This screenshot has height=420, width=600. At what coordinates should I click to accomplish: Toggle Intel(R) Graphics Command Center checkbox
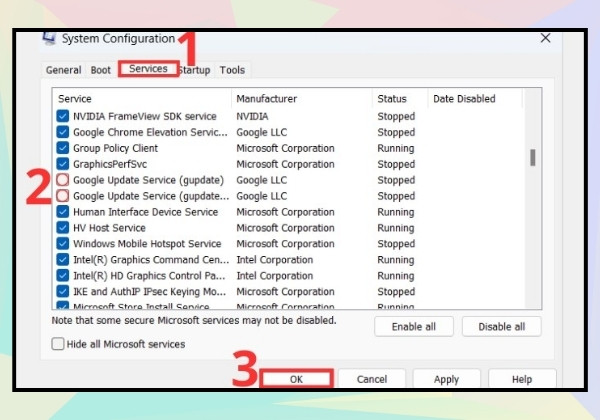point(62,260)
